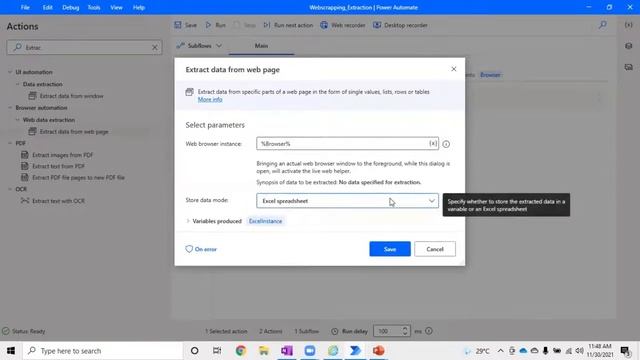This screenshot has width=640, height=360.
Task: Run the flow with the Run button
Action: pyautogui.click(x=216, y=25)
